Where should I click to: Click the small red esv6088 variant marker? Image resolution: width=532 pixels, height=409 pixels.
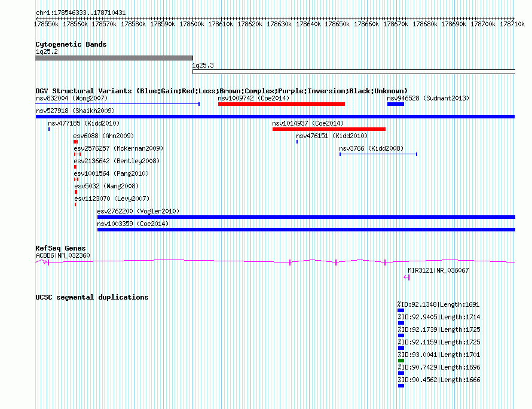[76, 142]
